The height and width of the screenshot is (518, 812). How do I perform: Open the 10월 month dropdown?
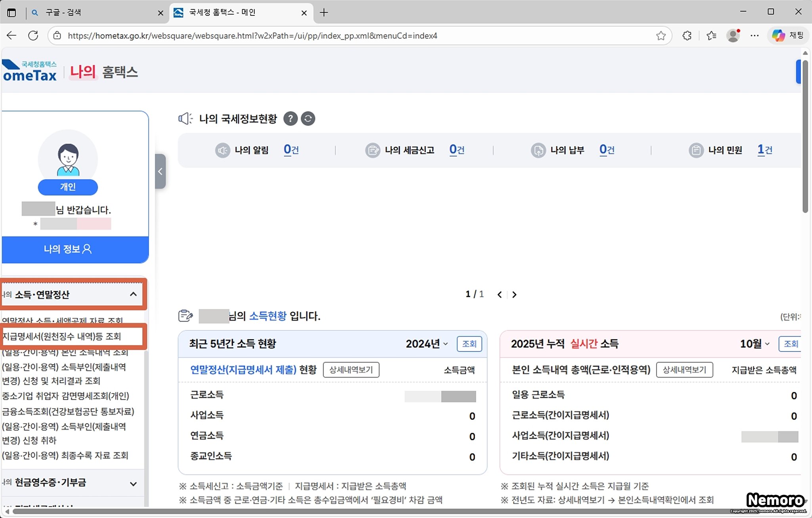coord(755,344)
